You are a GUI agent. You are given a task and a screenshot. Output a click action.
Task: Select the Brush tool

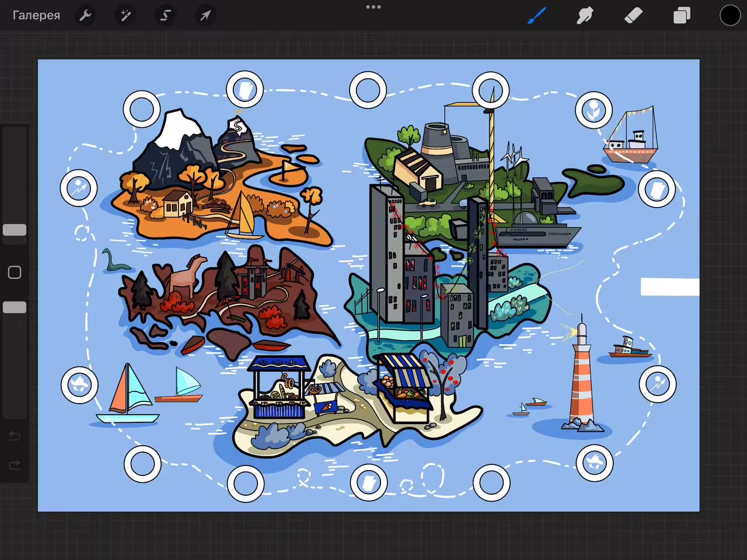point(536,15)
